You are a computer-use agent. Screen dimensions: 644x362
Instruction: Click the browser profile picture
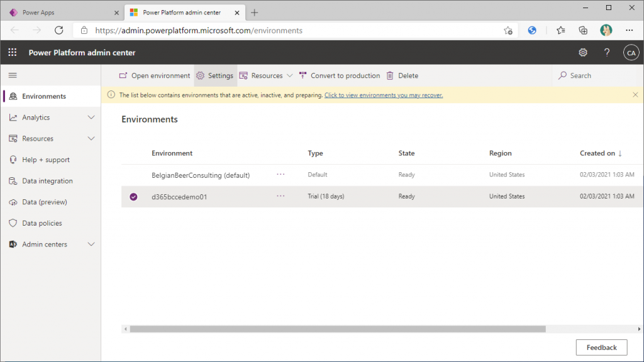point(606,30)
